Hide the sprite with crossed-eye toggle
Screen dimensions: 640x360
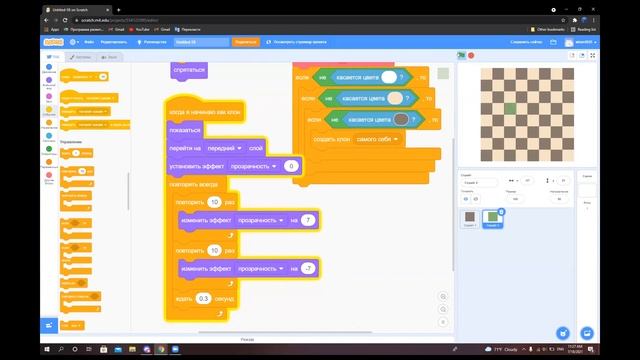pos(476,199)
